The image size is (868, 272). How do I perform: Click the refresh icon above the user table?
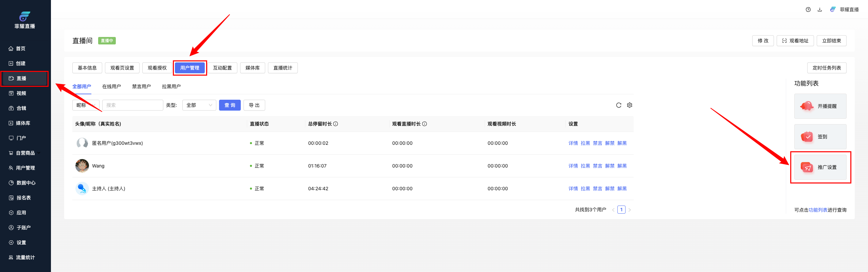point(618,105)
